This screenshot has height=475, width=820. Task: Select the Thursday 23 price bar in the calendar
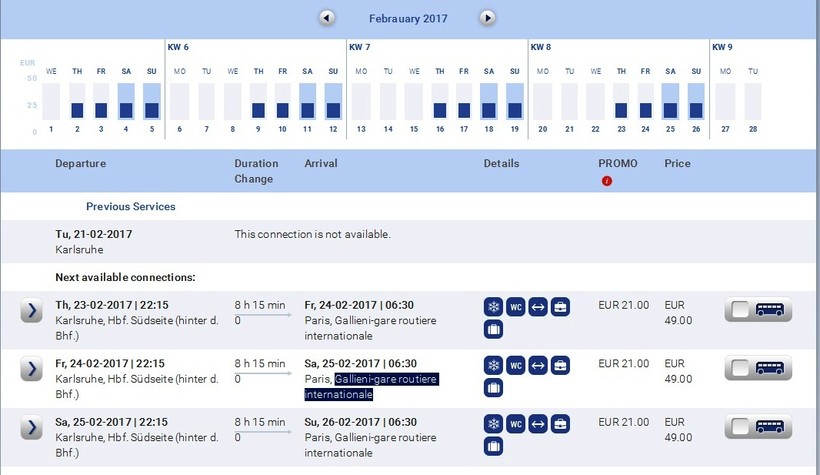point(621,110)
